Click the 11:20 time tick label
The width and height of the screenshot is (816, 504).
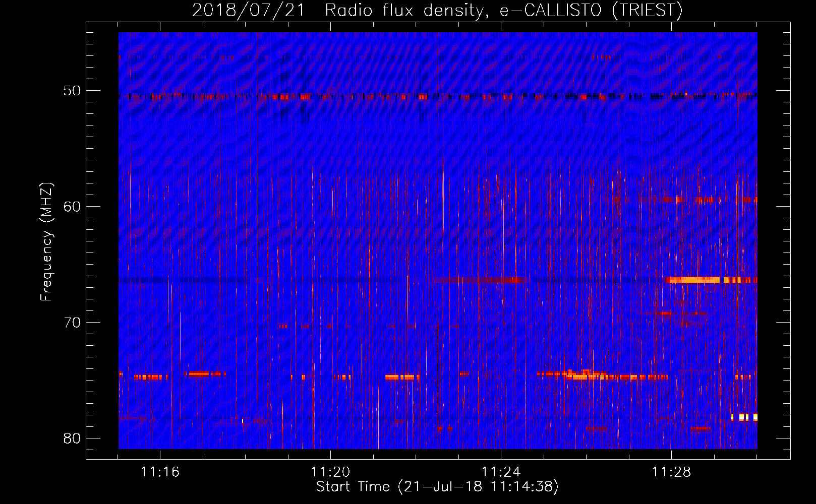pyautogui.click(x=330, y=472)
